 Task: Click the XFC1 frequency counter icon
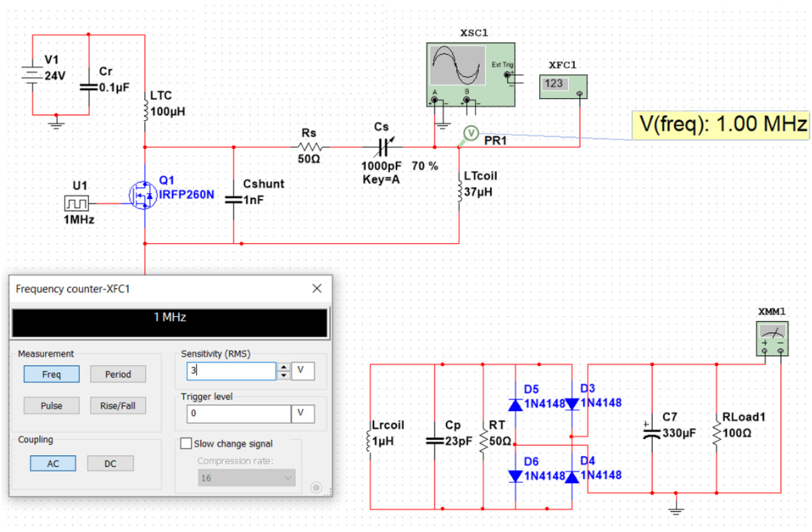(563, 87)
